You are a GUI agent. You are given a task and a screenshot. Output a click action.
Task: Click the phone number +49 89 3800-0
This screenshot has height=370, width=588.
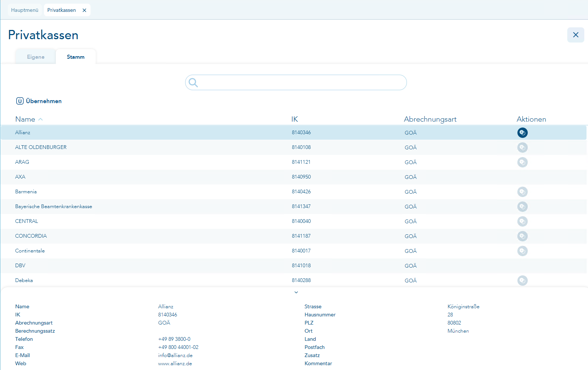click(174, 339)
